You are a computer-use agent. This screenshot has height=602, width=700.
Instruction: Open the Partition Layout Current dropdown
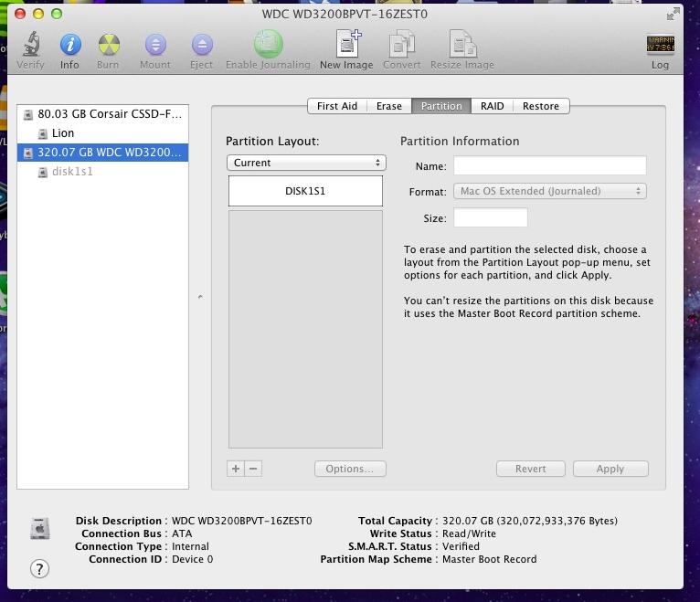click(x=306, y=163)
